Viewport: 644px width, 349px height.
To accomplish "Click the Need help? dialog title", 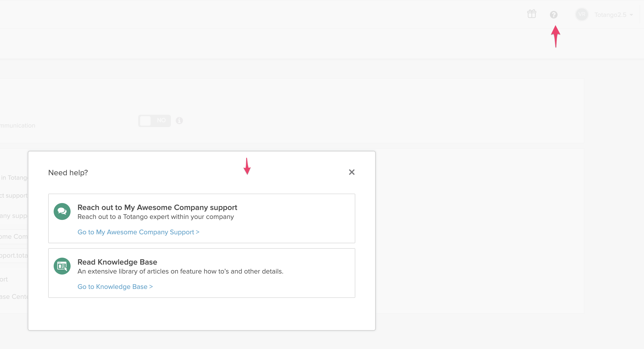I will pos(68,173).
